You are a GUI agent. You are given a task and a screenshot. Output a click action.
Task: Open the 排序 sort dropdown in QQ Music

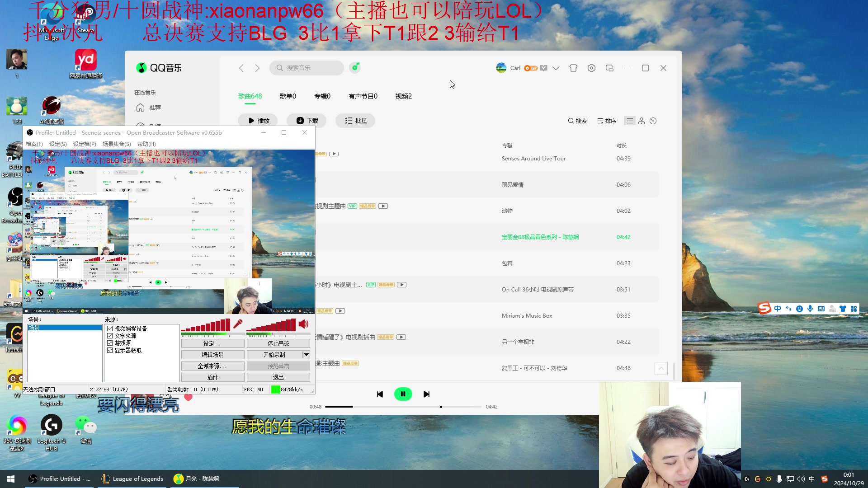click(x=607, y=121)
